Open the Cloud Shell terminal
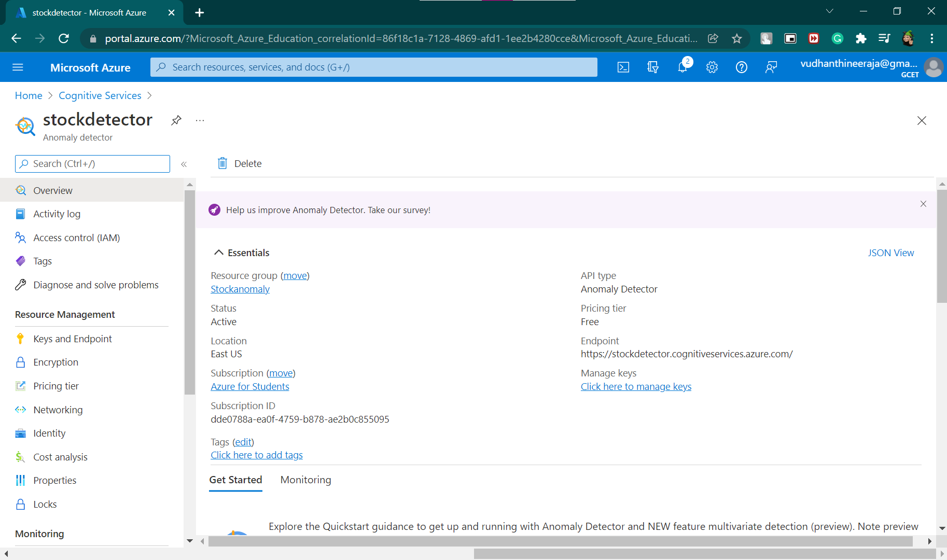This screenshot has width=947, height=560. pos(623,67)
